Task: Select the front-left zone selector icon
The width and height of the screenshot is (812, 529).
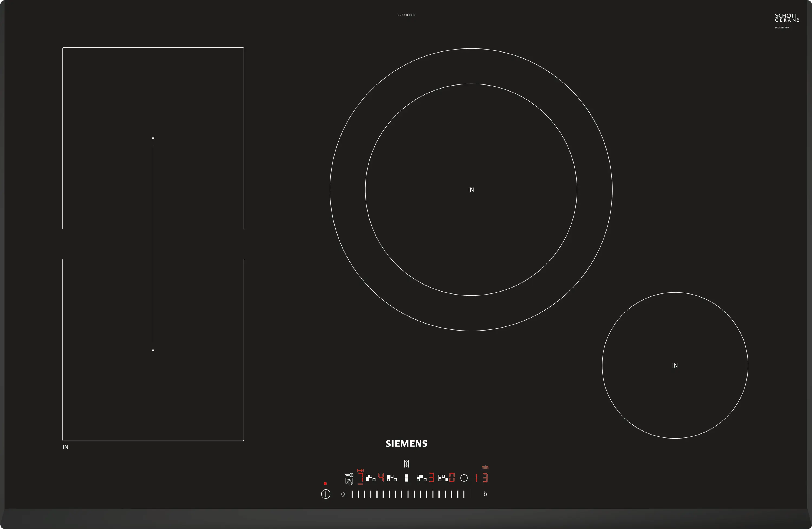Action: pos(371,478)
